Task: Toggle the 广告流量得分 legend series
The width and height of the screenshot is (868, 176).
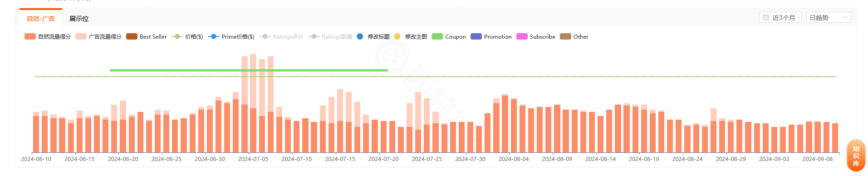Action: (x=98, y=37)
